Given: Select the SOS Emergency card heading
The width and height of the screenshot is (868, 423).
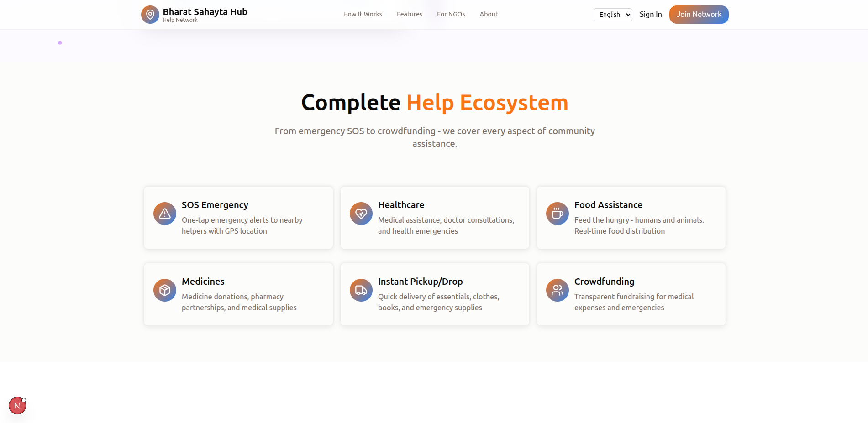Looking at the screenshot, I should (x=215, y=205).
